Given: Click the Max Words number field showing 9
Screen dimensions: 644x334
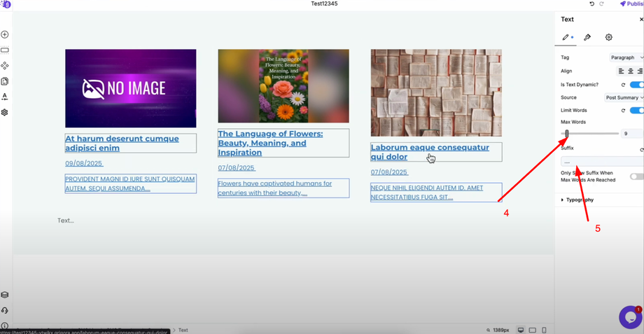Looking at the screenshot, I should (x=632, y=134).
